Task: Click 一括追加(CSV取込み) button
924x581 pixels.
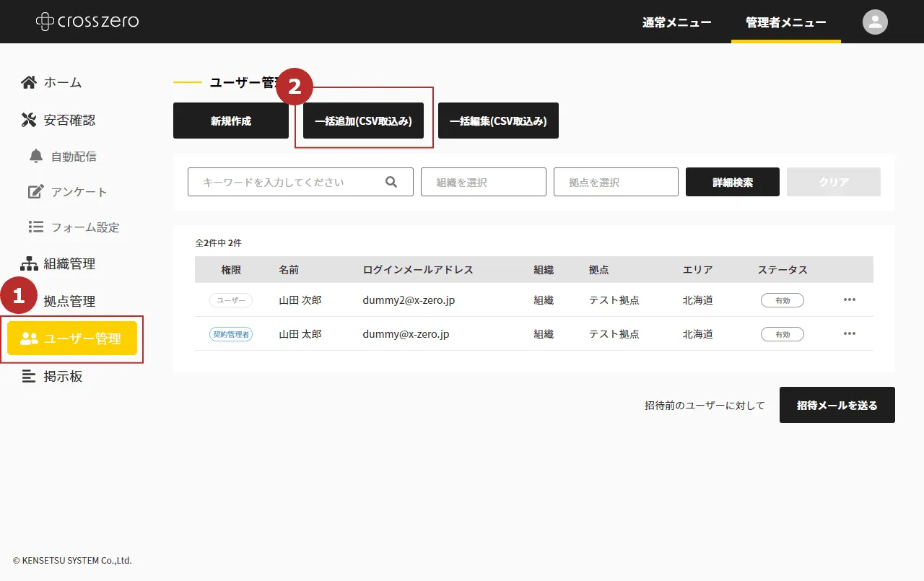Action: [363, 121]
